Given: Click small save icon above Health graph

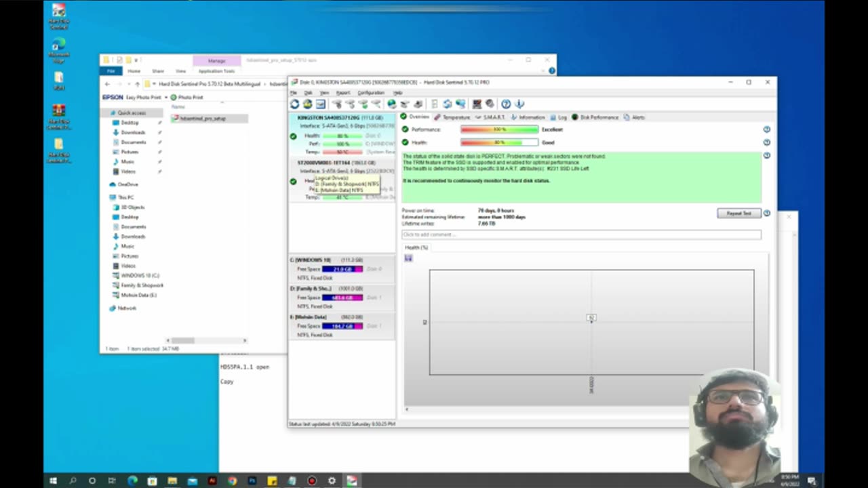Looking at the screenshot, I should pos(408,258).
